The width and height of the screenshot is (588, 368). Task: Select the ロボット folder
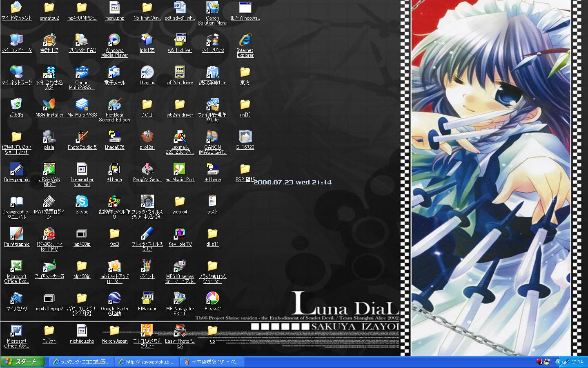[x=49, y=330]
